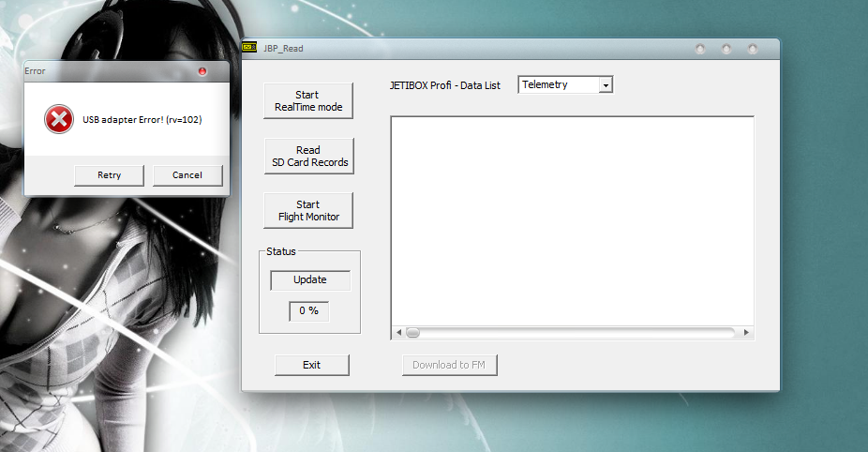Image resolution: width=868 pixels, height=452 pixels.
Task: Minimize the JBP_Read window
Action: pyautogui.click(x=700, y=49)
